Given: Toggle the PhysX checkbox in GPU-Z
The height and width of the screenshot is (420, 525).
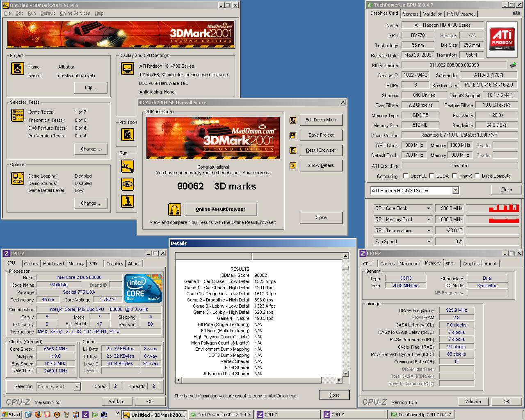Looking at the screenshot, I should (454, 176).
